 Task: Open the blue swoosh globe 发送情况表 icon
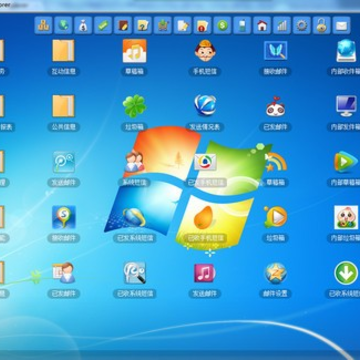point(205,105)
